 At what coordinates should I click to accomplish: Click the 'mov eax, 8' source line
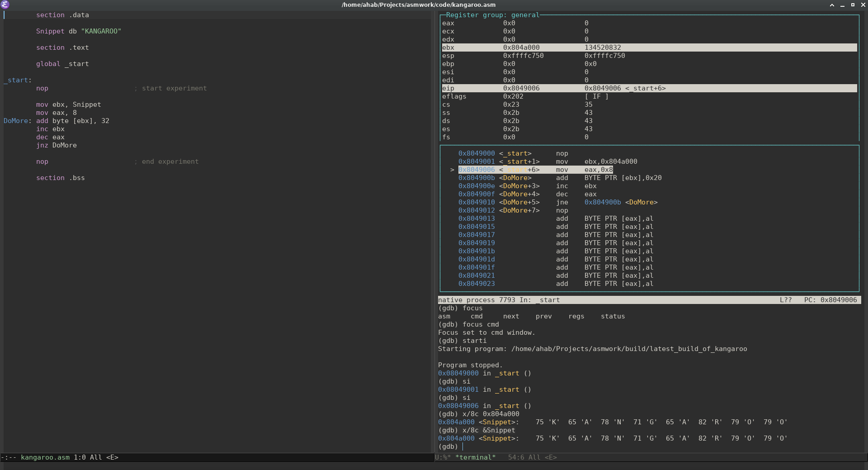click(x=57, y=113)
